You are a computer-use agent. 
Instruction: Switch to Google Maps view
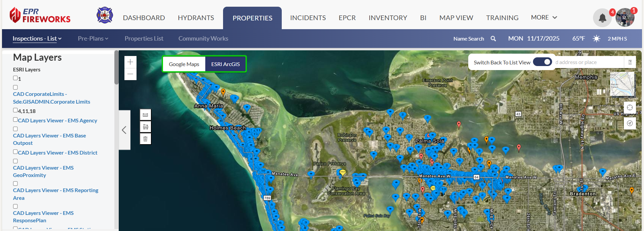(184, 64)
